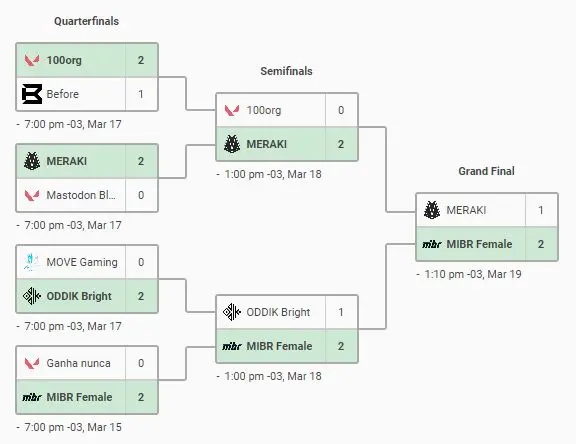Click the Before team's score of 1
Viewport: 576px width, 444px height.
click(141, 94)
